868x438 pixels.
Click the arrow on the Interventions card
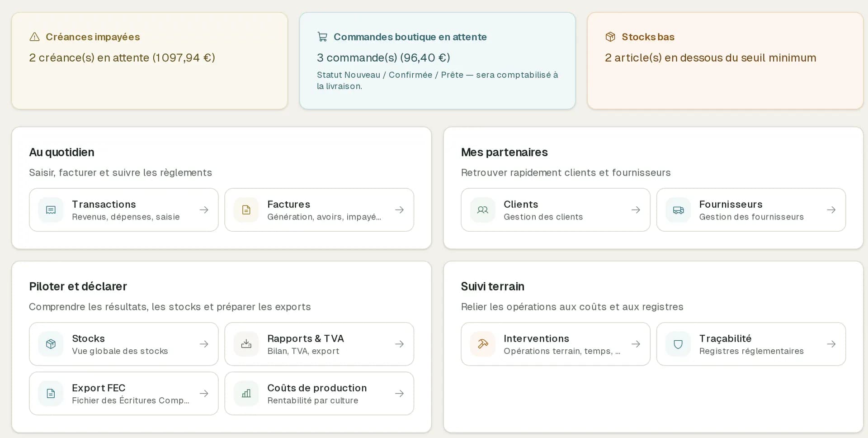[x=636, y=344]
